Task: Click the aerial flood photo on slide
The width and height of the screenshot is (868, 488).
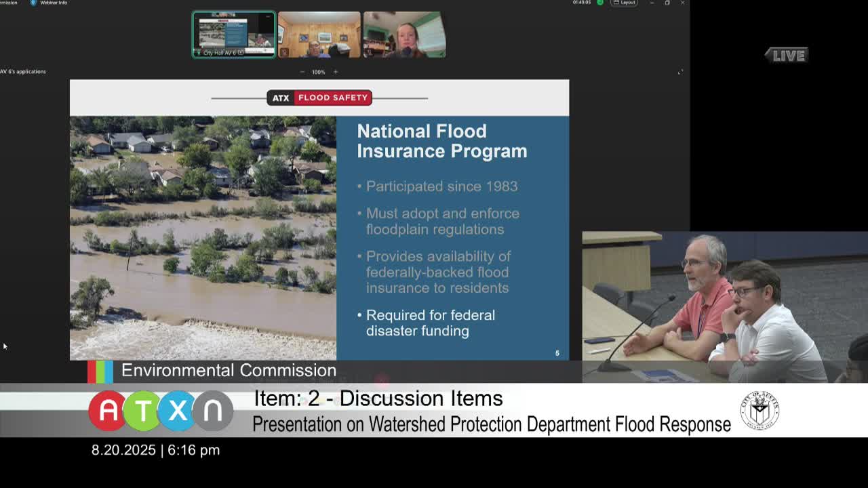Action: point(203,238)
